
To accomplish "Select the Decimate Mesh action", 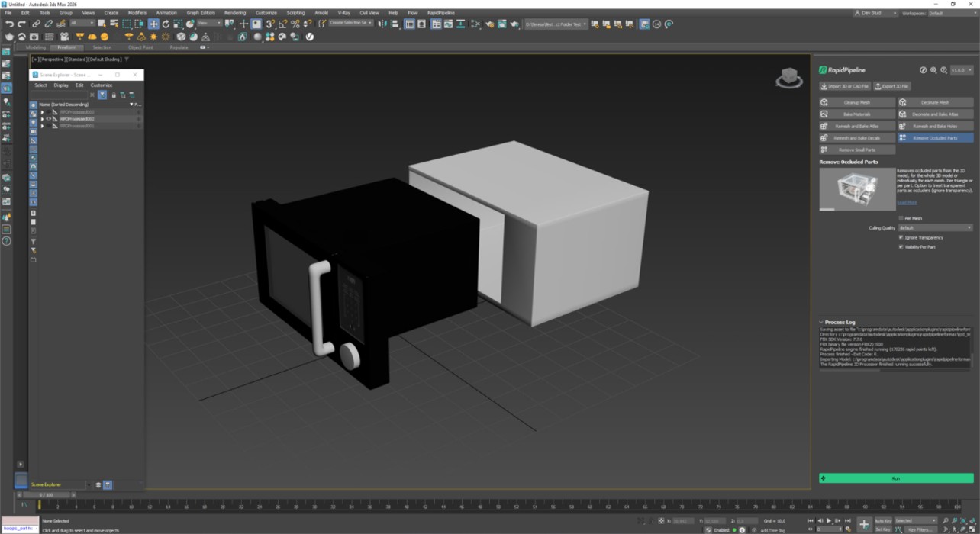I will coord(935,102).
